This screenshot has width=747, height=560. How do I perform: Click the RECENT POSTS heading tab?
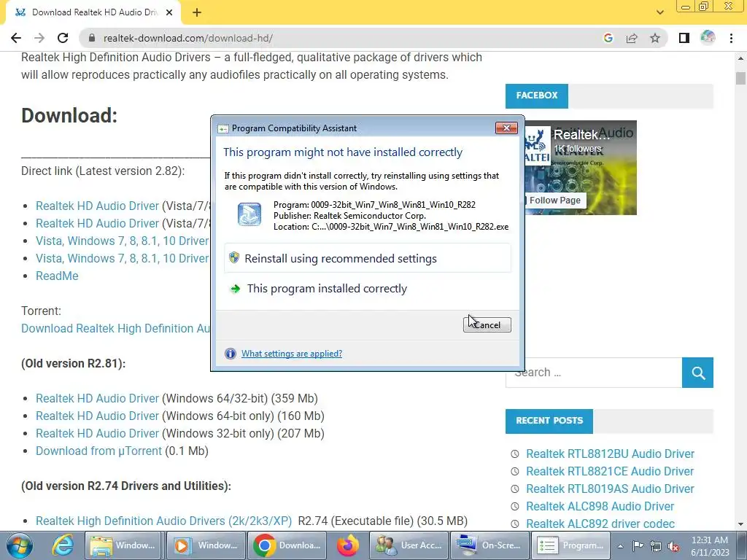coord(549,421)
